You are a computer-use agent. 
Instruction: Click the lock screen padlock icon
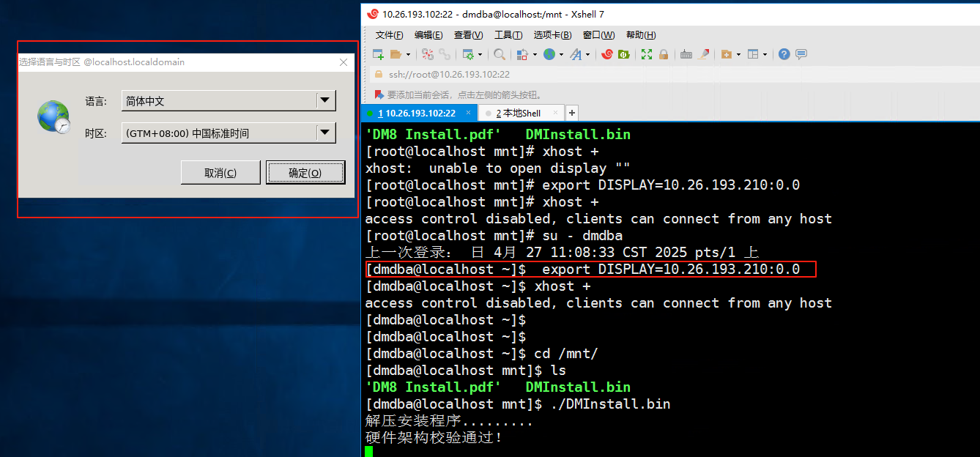(664, 54)
